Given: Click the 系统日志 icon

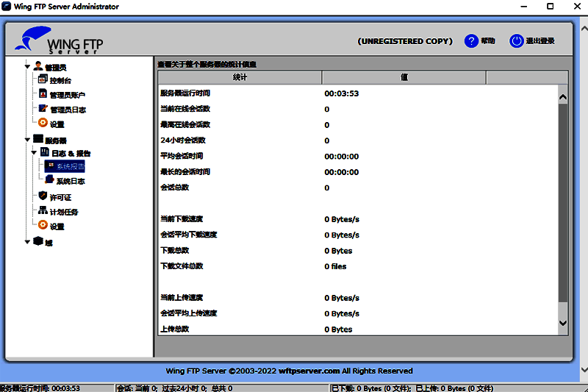Looking at the screenshot, I should (x=49, y=179).
